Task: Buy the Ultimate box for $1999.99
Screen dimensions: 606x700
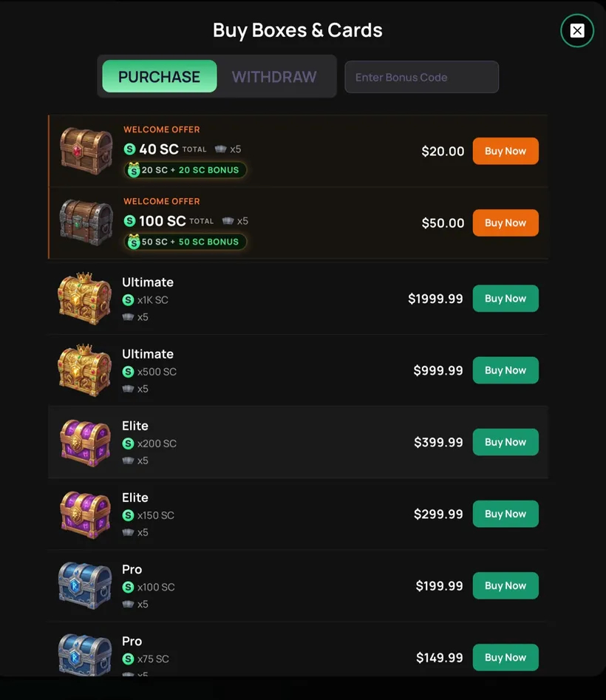Action: click(505, 298)
